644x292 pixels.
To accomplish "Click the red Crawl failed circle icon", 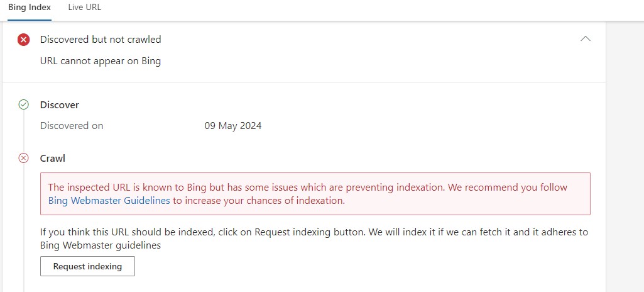I will pyautogui.click(x=24, y=158).
